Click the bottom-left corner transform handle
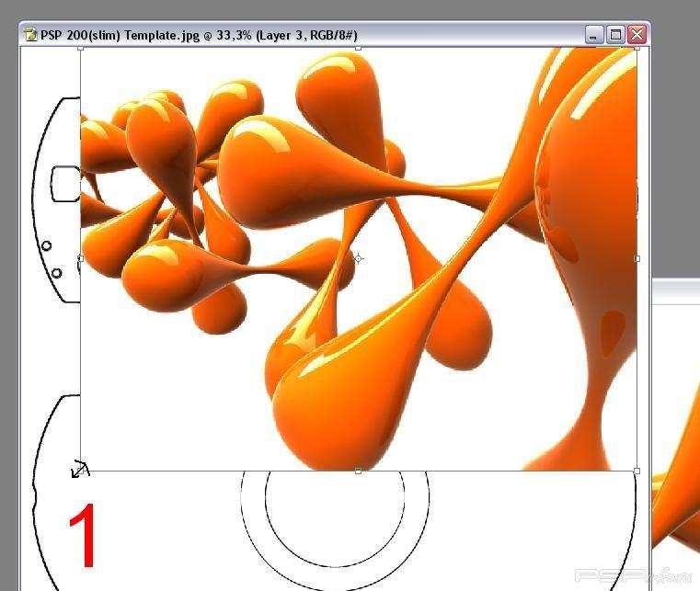 click(81, 471)
